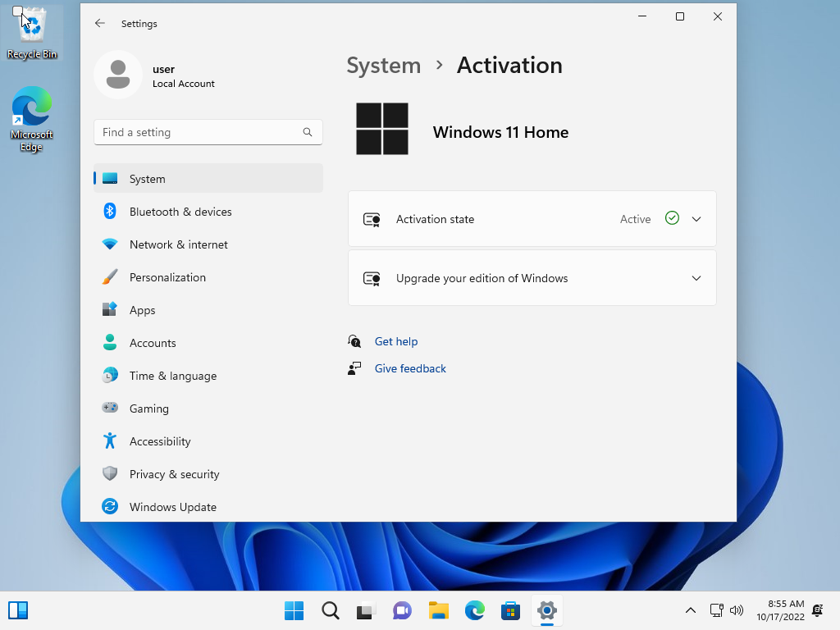Viewport: 840px width, 630px height.
Task: Click the Find a setting search box
Action: (x=197, y=132)
